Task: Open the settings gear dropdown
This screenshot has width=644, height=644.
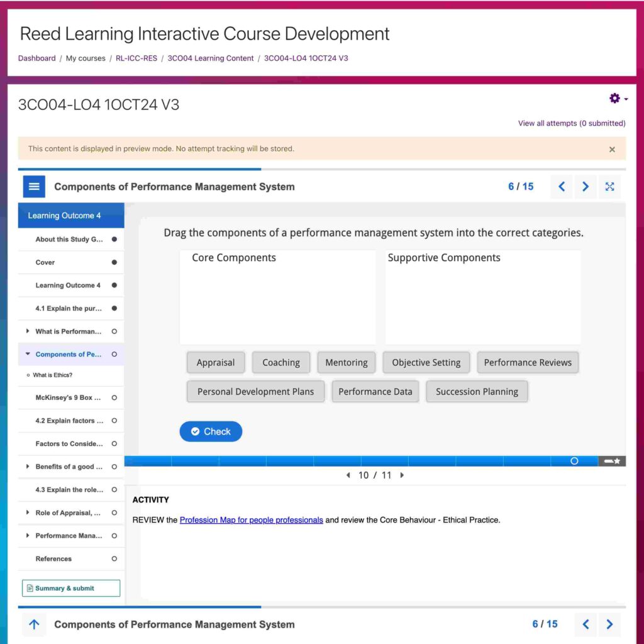Action: [x=618, y=99]
